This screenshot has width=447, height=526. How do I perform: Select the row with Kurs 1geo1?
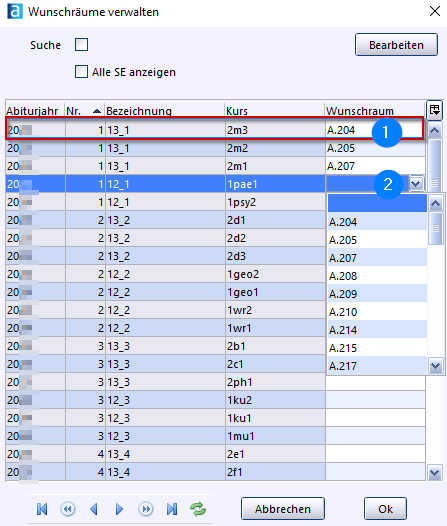(166, 292)
